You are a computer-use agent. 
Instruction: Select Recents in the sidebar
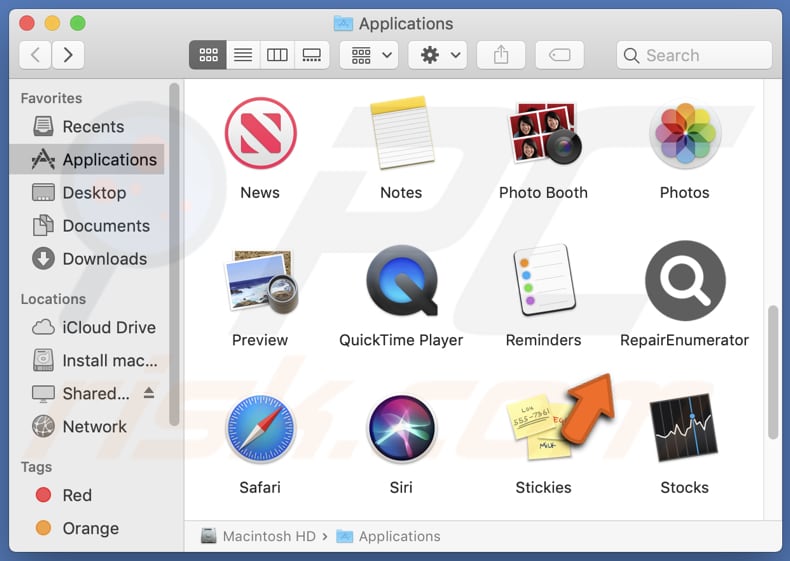click(x=87, y=127)
